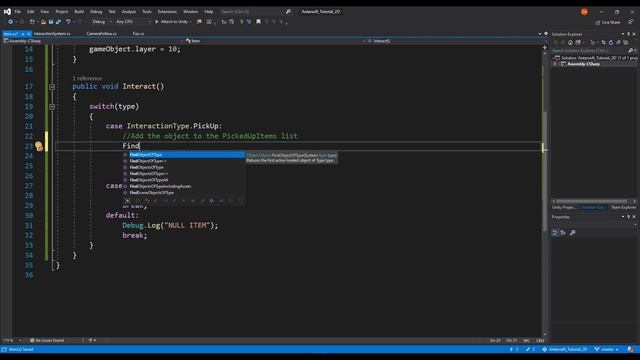Screen dimensions: 640x360
Task: Click the Save All icon in toolbar
Action: click(58, 22)
